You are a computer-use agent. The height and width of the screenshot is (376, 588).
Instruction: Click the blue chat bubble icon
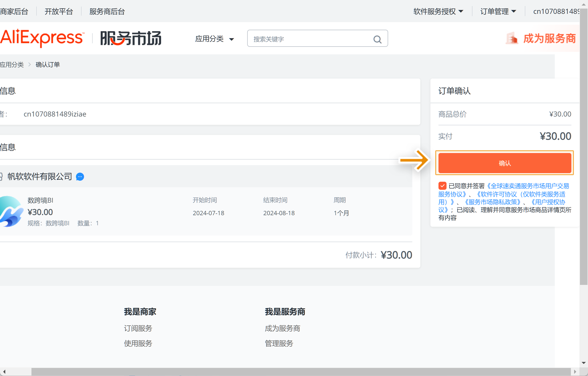click(x=80, y=177)
